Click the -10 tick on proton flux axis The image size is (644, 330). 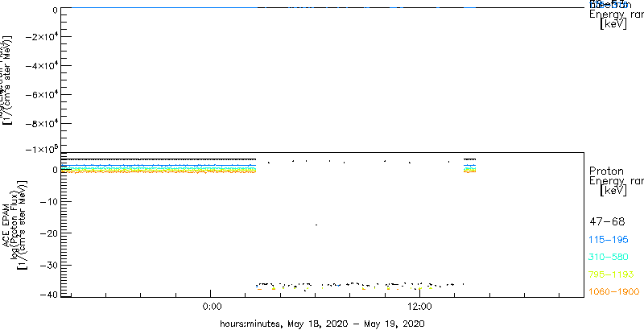[47, 201]
